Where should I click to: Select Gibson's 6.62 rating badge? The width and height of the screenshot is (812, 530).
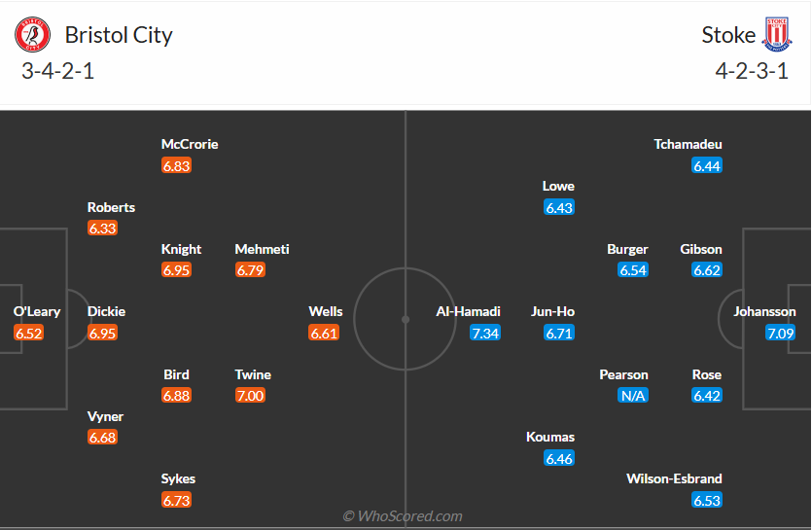[x=707, y=270]
